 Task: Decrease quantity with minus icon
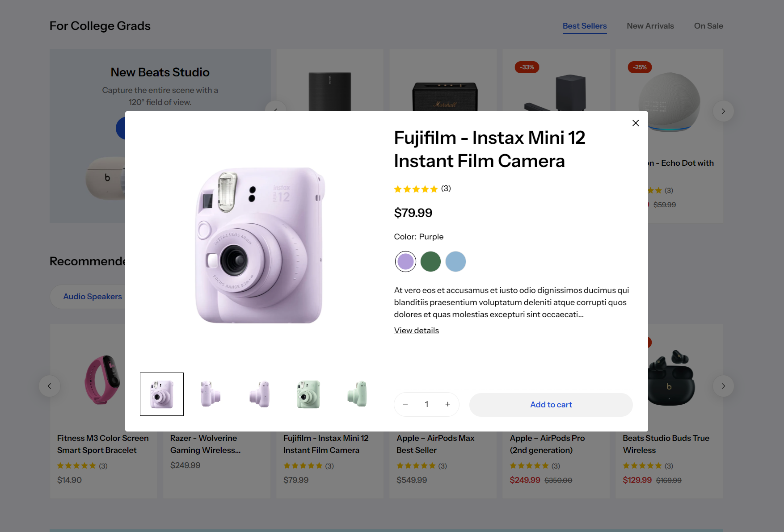405,404
